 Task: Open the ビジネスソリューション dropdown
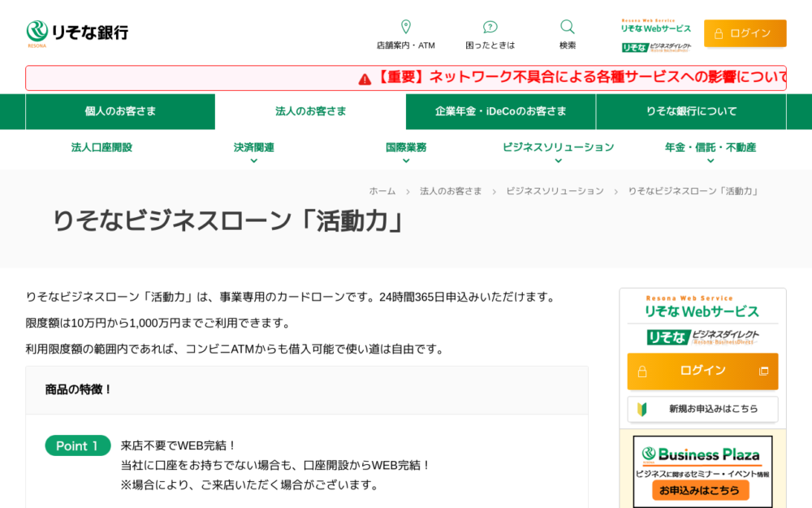(x=558, y=148)
